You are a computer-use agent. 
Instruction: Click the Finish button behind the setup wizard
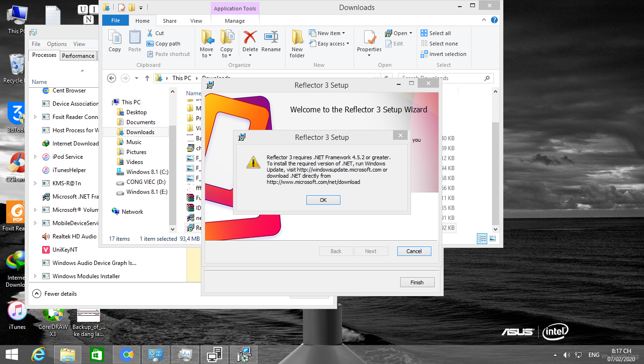[x=417, y=282]
